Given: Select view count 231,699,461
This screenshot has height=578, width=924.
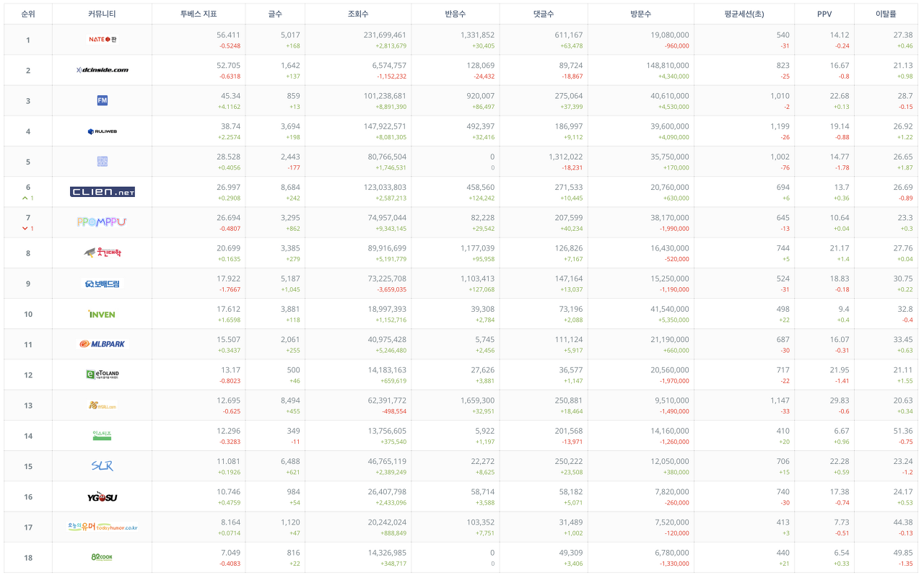Looking at the screenshot, I should click(385, 35).
